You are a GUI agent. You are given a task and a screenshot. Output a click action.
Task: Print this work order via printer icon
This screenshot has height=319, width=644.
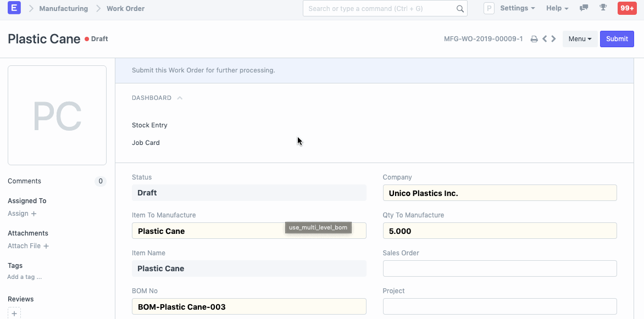pyautogui.click(x=534, y=39)
